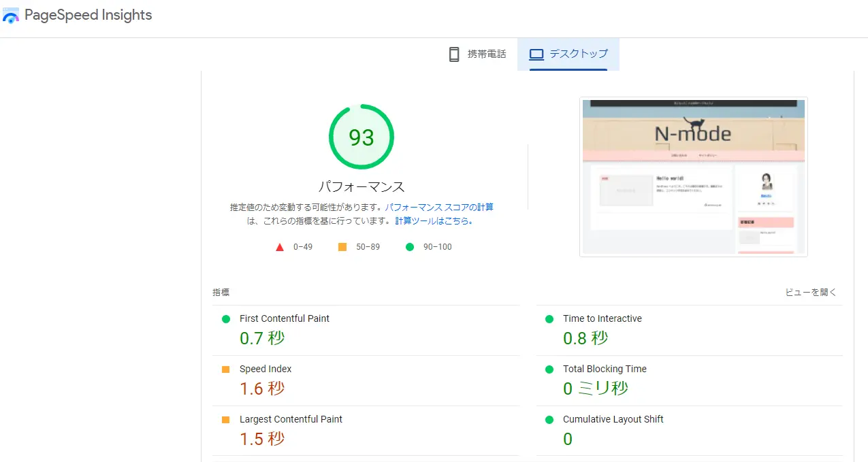Click orange square beside Speed Index
Image resolution: width=868 pixels, height=462 pixels.
pyautogui.click(x=226, y=369)
